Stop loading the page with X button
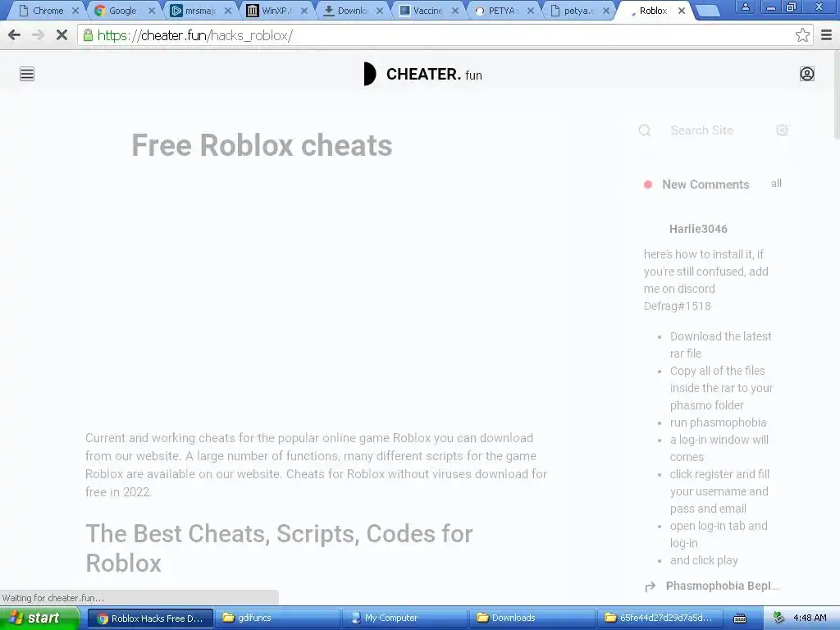Viewport: 840px width, 630px height. click(62, 35)
